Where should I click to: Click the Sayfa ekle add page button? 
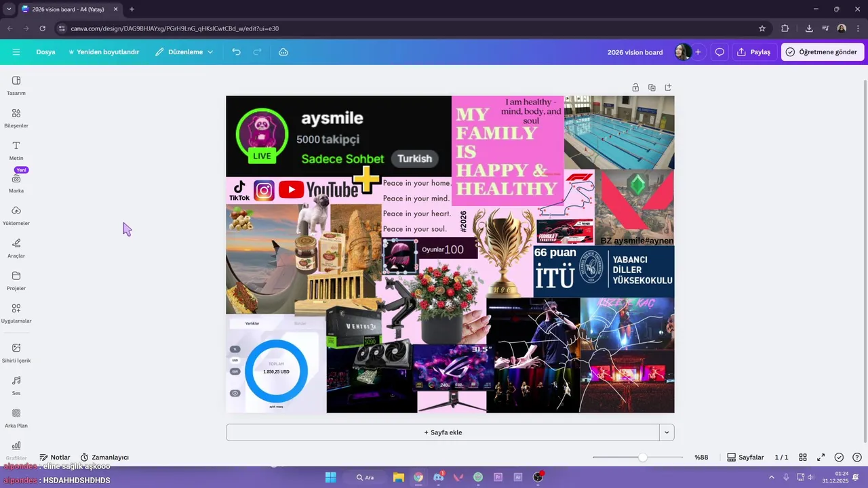(443, 432)
